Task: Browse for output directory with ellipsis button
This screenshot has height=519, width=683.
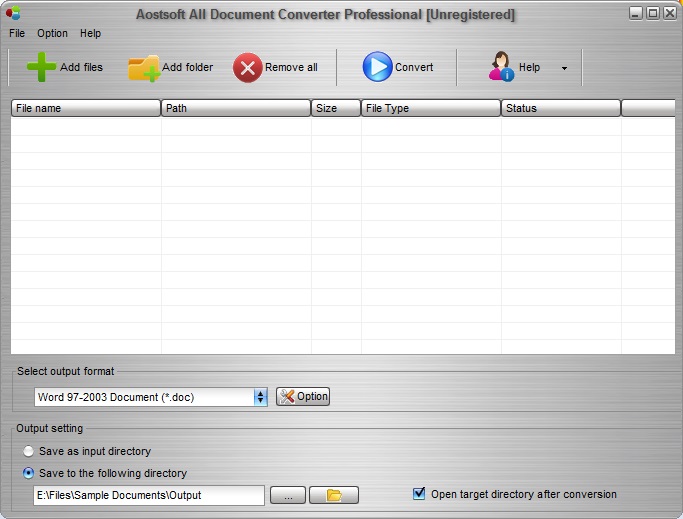Action: pyautogui.click(x=288, y=495)
